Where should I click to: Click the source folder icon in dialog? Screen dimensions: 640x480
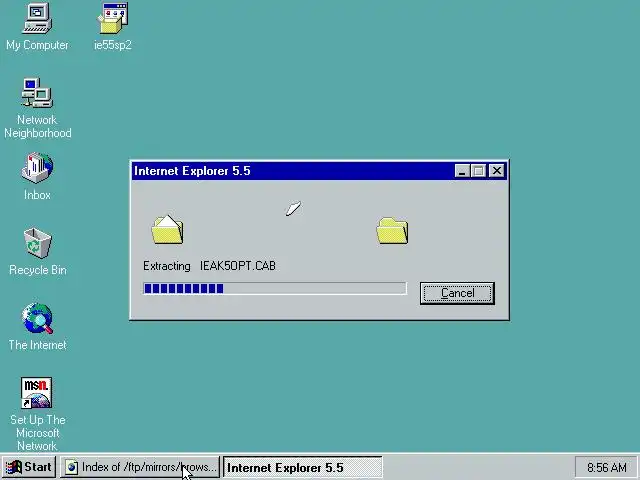pyautogui.click(x=167, y=230)
